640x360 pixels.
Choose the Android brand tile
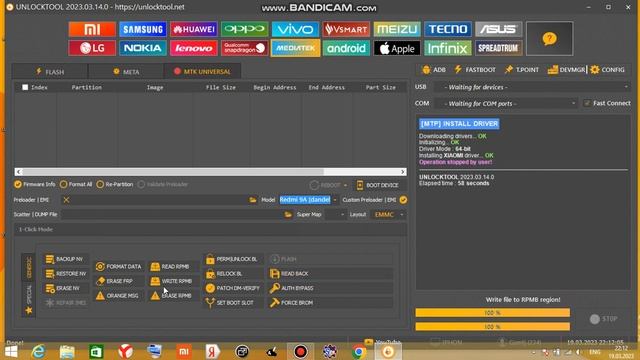[346, 48]
